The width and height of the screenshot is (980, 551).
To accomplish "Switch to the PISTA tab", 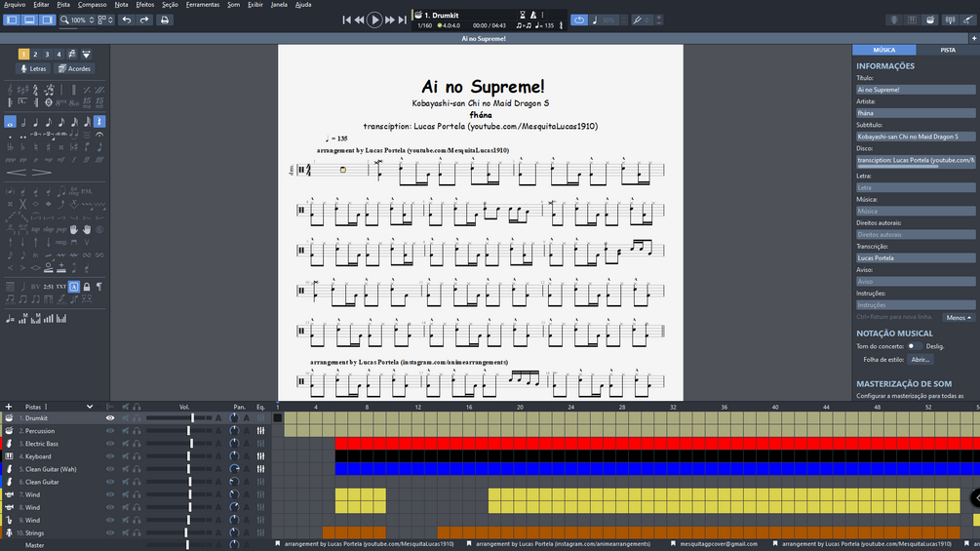I will 948,50.
